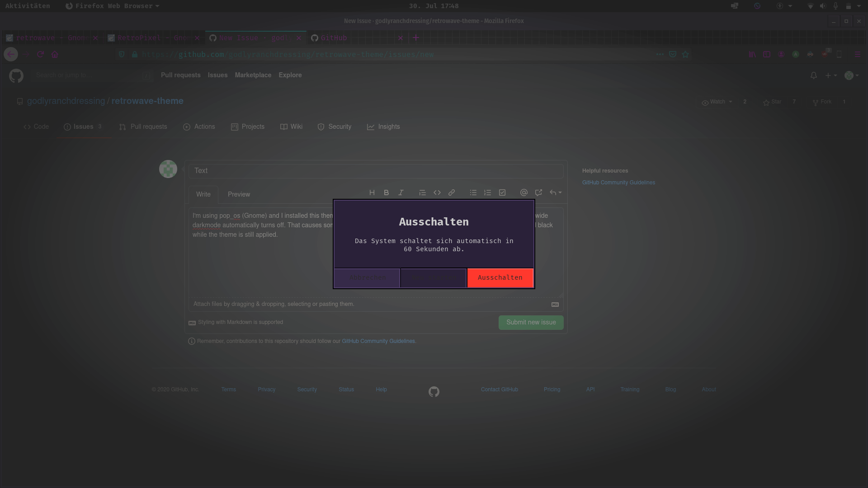Add a task list checkbox icon
The height and width of the screenshot is (488, 868).
tap(502, 193)
